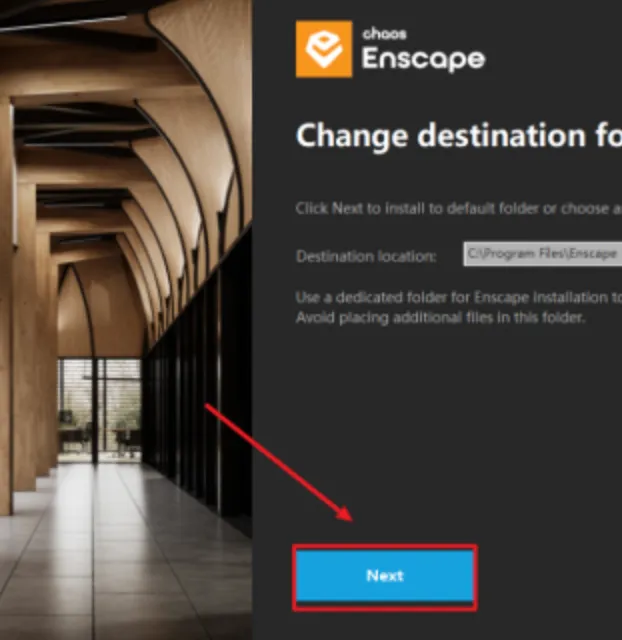Click the 'Click Next to install' instruction text
622x640 pixels.
459,208
